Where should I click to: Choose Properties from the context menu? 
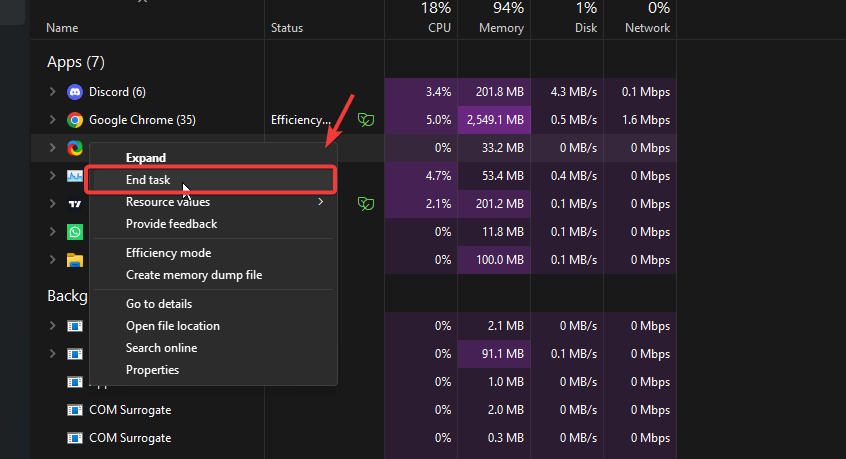152,370
